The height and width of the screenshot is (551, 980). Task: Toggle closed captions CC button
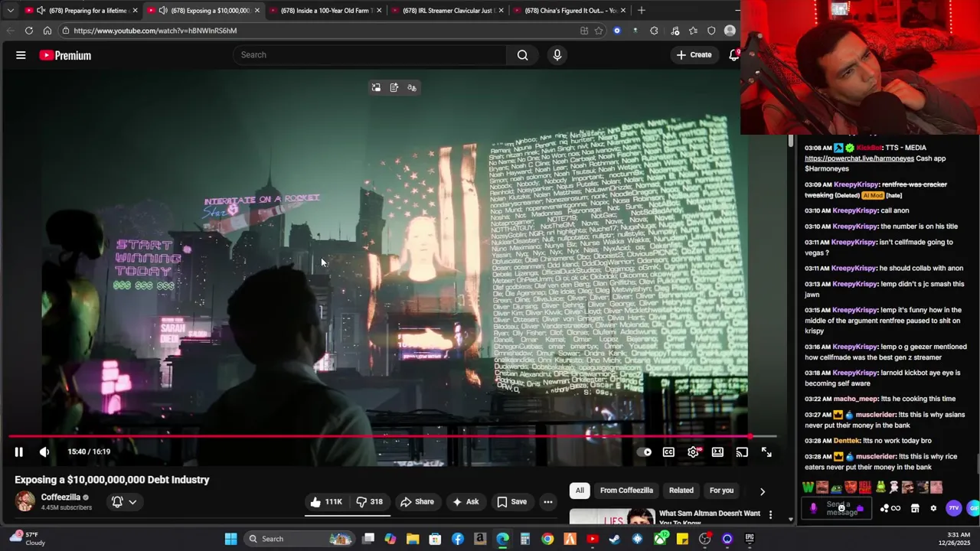[x=668, y=452]
